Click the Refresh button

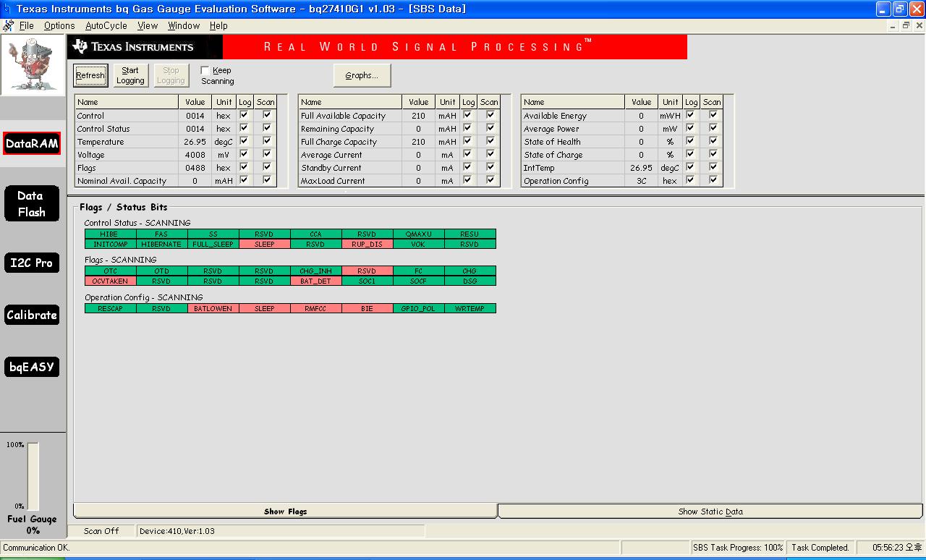coord(90,75)
